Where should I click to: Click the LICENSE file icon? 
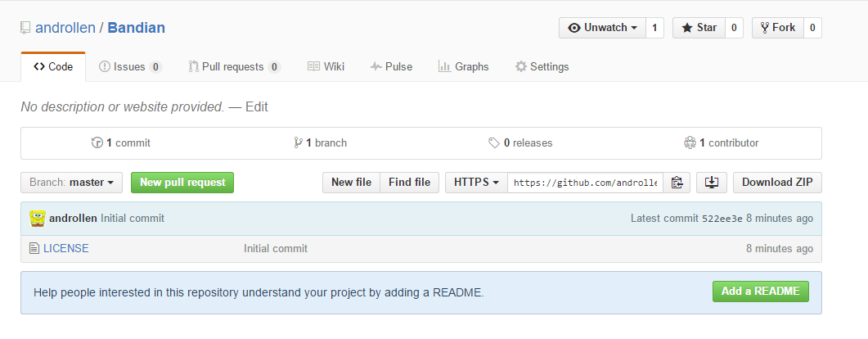tap(34, 249)
